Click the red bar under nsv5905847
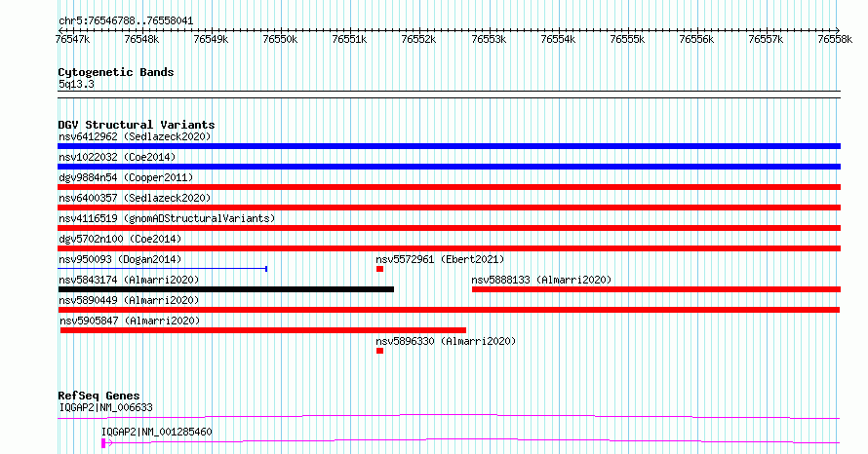 tap(263, 330)
